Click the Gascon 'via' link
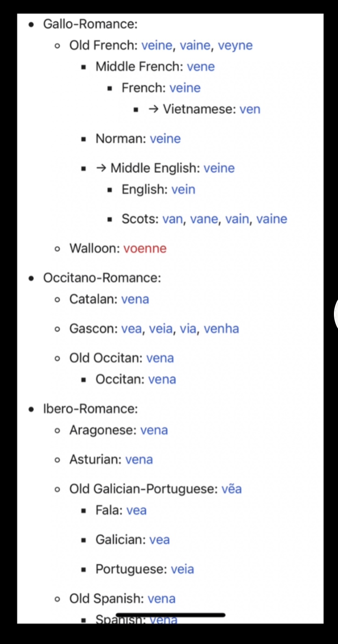 click(x=188, y=329)
